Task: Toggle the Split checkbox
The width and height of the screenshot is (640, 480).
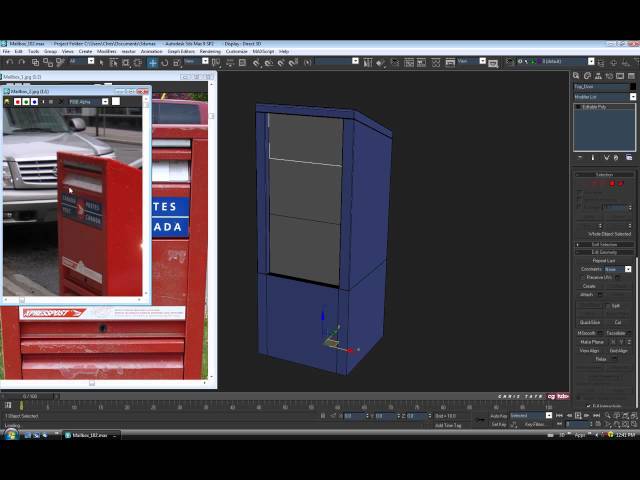Action: click(606, 305)
